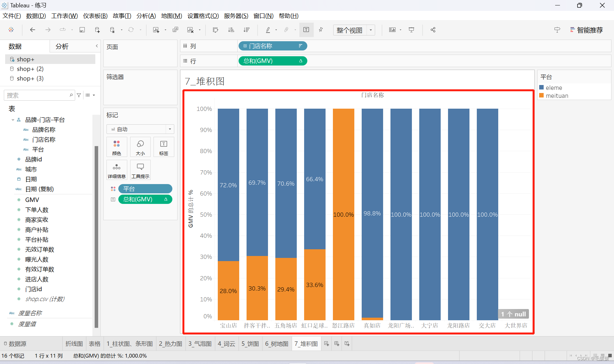Clear sheet toolbar icon
614x364 pixels.
(x=190, y=30)
